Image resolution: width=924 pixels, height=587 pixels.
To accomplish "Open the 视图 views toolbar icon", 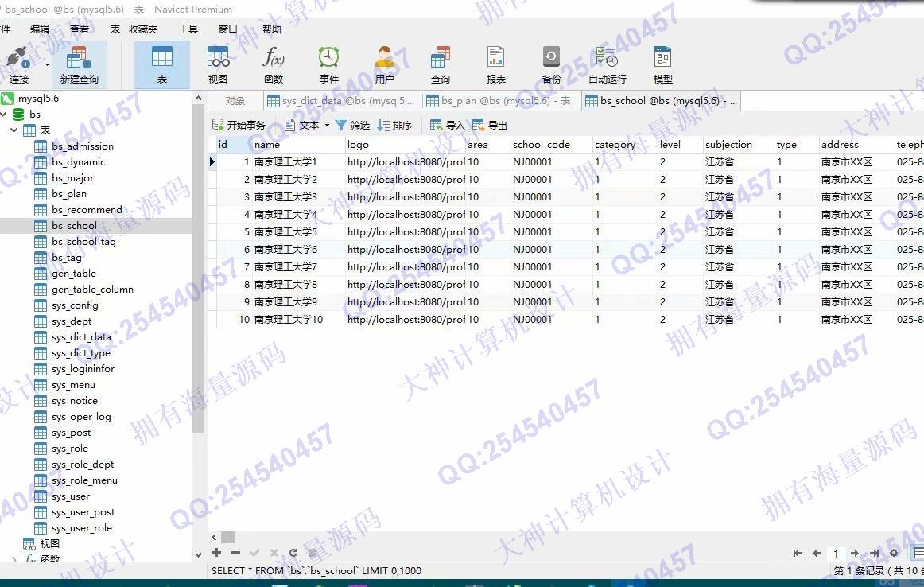I will point(217,64).
